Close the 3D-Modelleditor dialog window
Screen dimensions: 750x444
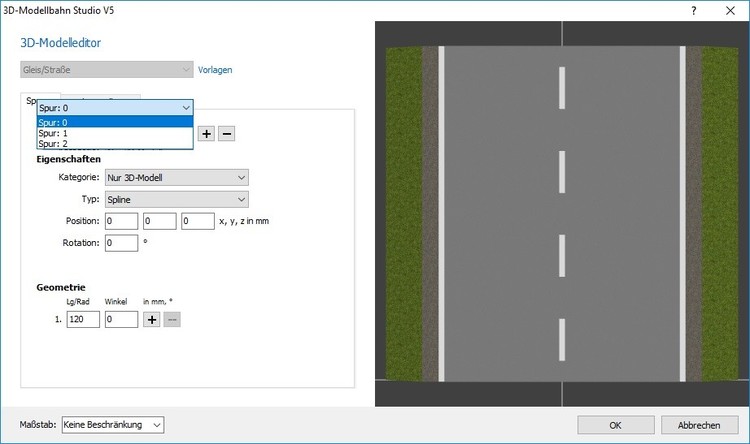[x=730, y=11]
